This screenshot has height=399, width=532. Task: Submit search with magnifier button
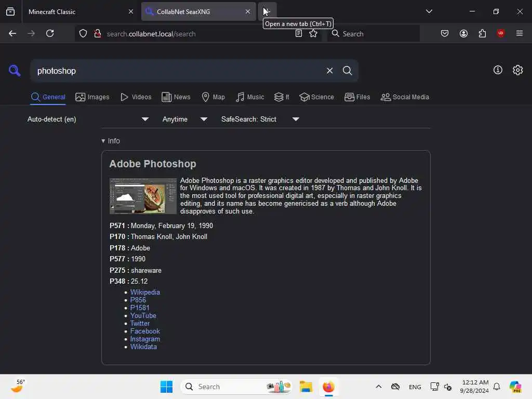tap(347, 71)
